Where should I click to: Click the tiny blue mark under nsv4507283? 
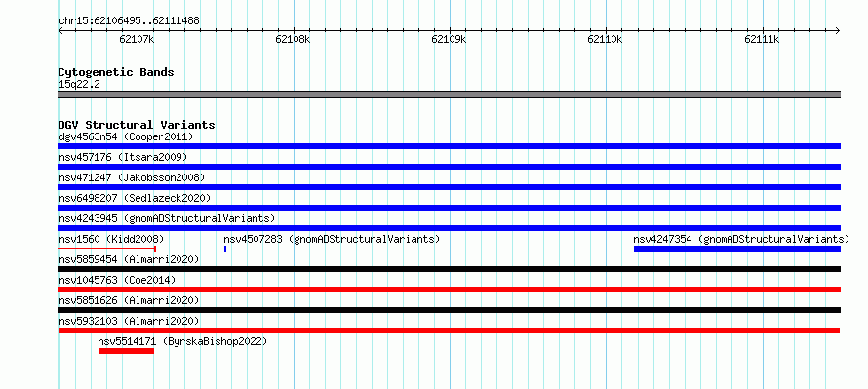[x=225, y=249]
